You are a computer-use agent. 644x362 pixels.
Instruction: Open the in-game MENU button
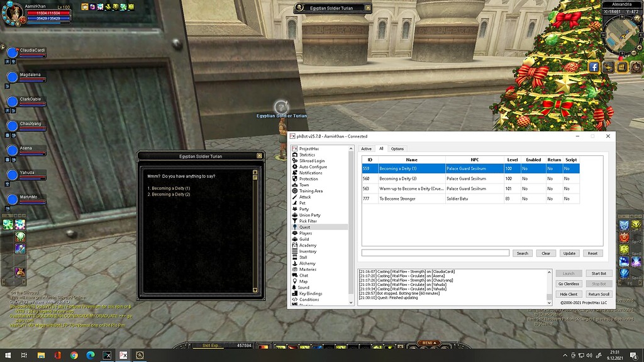[x=428, y=343]
